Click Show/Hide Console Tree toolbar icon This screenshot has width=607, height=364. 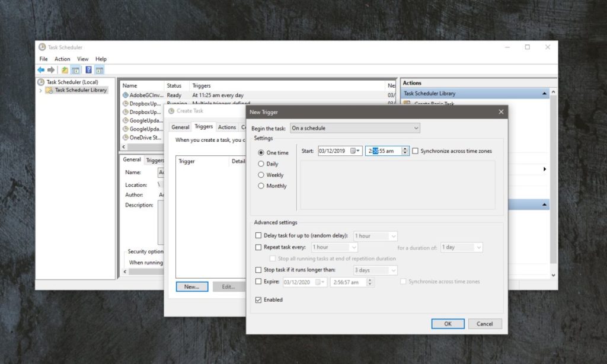click(x=75, y=70)
